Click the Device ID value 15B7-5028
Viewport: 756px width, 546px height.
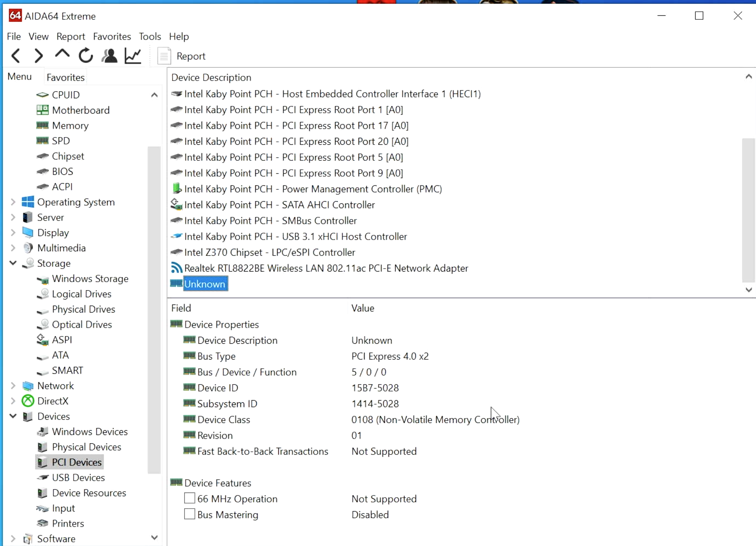(x=375, y=388)
